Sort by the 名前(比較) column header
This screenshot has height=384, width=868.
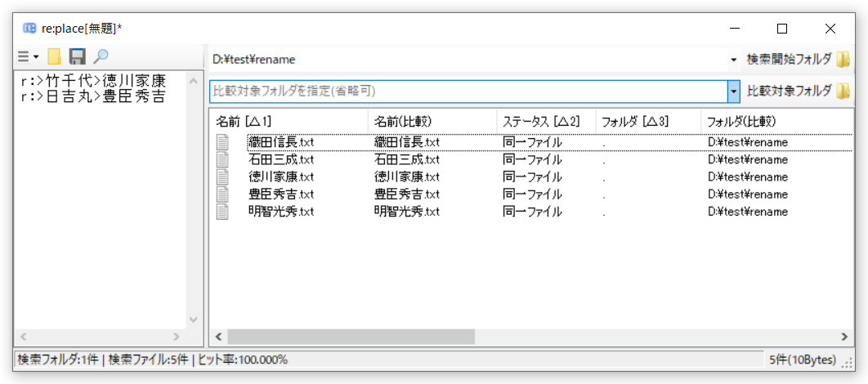[432, 121]
